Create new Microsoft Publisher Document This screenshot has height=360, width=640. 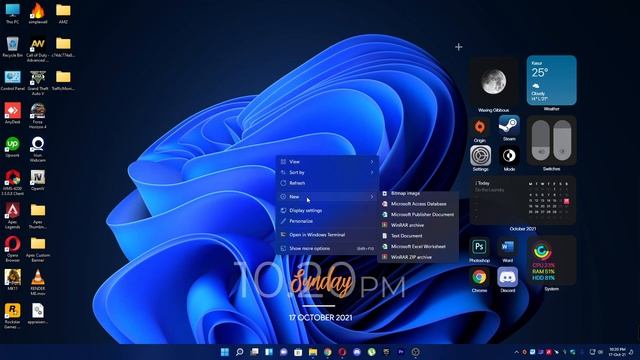pos(418,214)
